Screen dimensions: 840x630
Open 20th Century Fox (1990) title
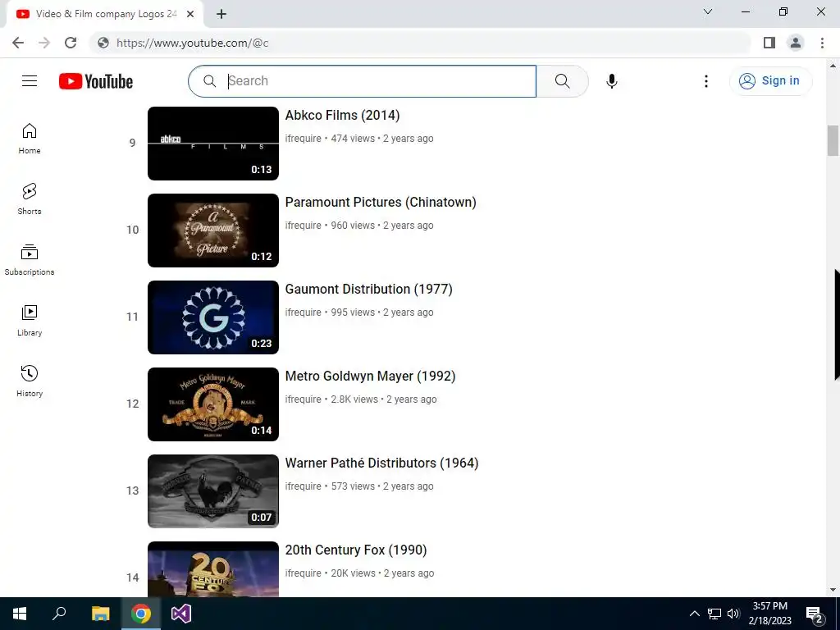click(356, 550)
